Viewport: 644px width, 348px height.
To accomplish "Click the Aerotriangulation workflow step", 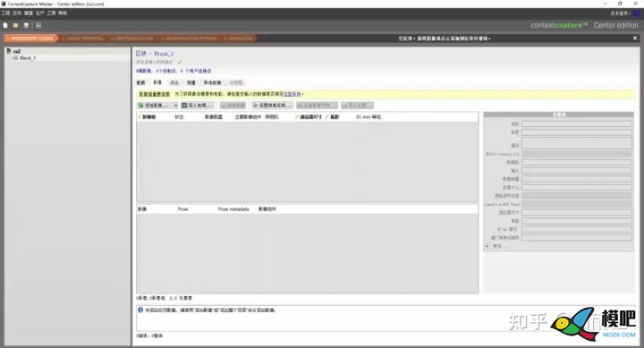I will [132, 38].
